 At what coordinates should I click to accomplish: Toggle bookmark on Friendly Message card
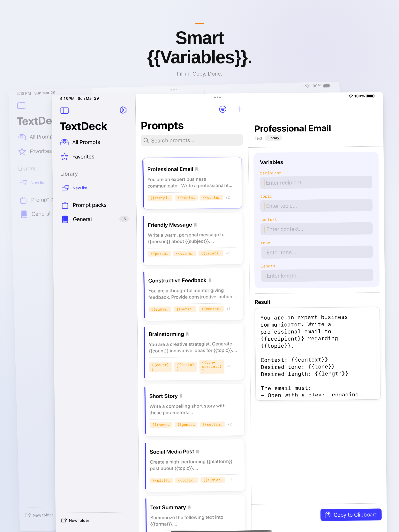[195, 225]
